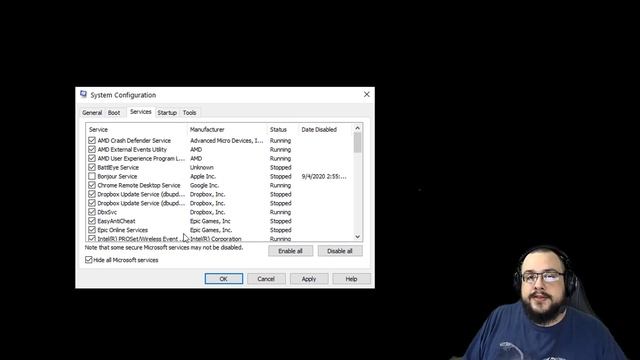Uncheck AMD External Events Utility checkbox
The height and width of the screenshot is (360, 640).
pos(92,149)
